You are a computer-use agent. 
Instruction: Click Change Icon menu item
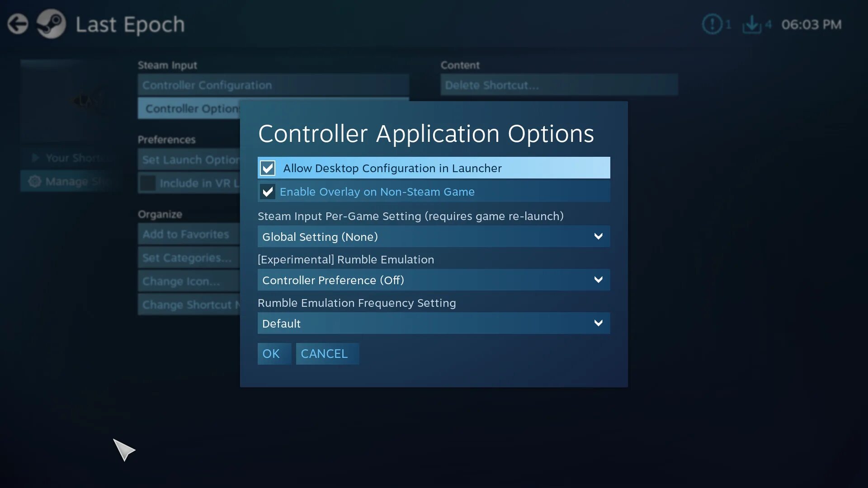click(182, 280)
